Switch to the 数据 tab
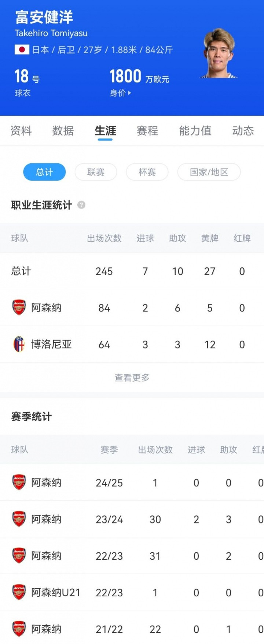This screenshot has width=264, height=644. click(x=63, y=131)
